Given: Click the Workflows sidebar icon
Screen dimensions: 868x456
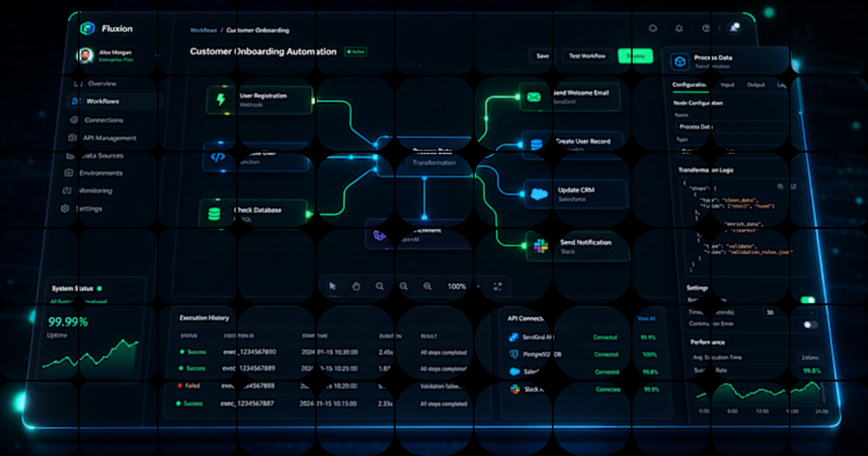Looking at the screenshot, I should click(76, 101).
